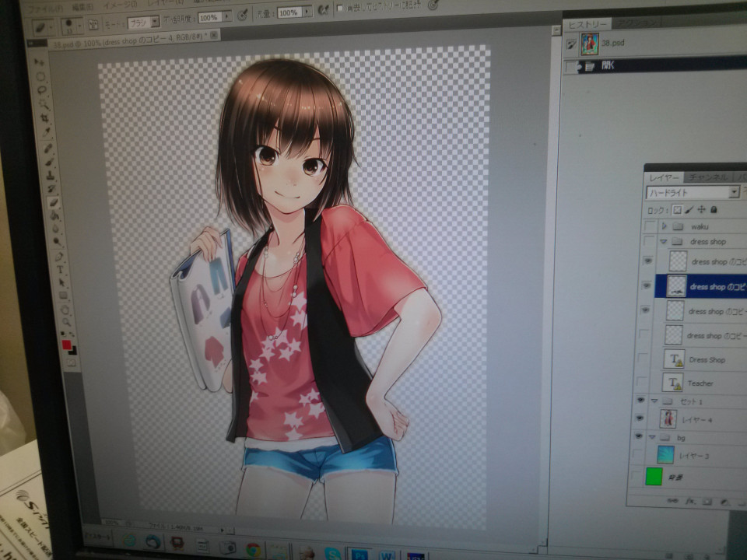
Task: Switch to the レイヤー tab
Action: (x=664, y=177)
